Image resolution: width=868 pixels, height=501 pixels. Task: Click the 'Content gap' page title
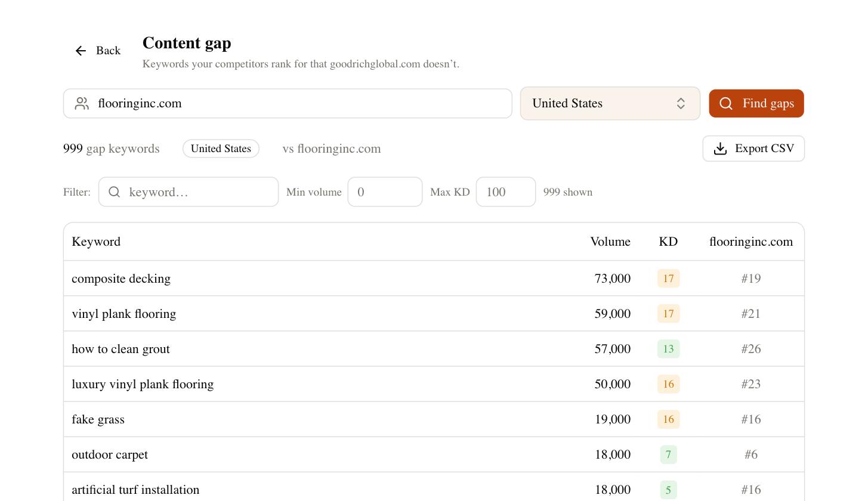pos(187,43)
